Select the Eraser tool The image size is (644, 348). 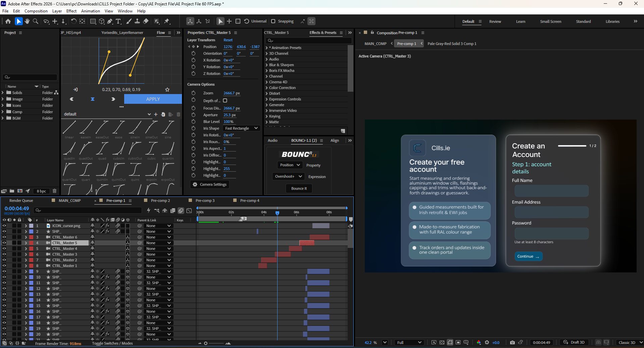point(146,21)
